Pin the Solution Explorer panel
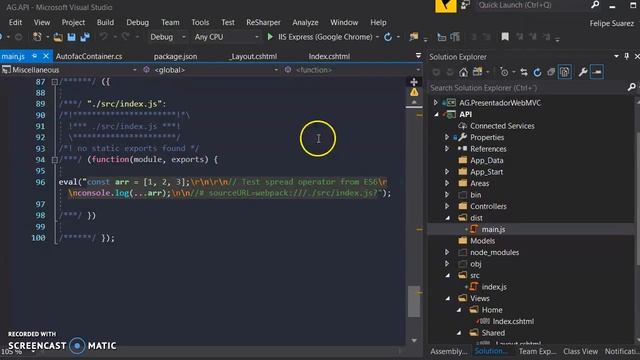 pyautogui.click(x=627, y=56)
